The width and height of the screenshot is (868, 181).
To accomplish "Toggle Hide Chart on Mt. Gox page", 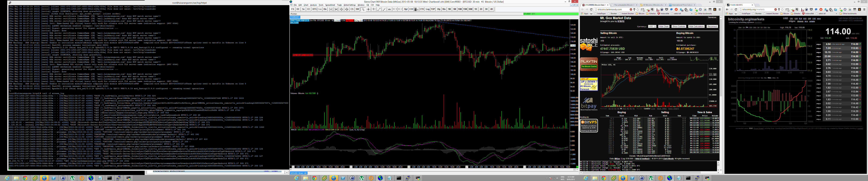I will [x=664, y=26].
